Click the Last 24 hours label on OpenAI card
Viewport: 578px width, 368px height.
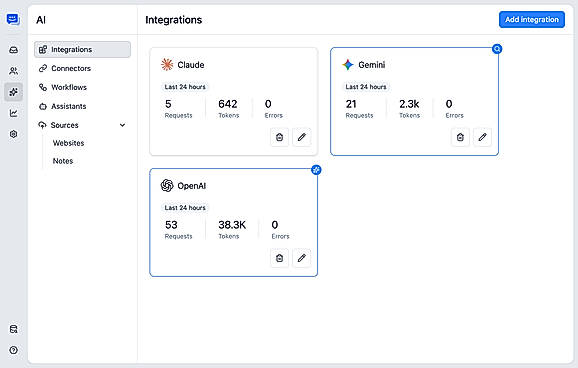tap(185, 208)
